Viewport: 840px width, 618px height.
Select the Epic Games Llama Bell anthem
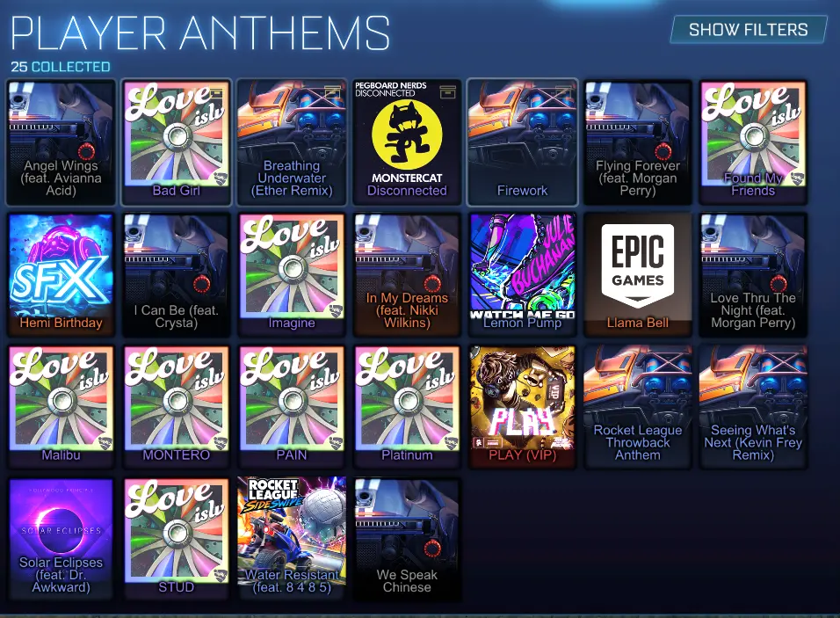(638, 275)
